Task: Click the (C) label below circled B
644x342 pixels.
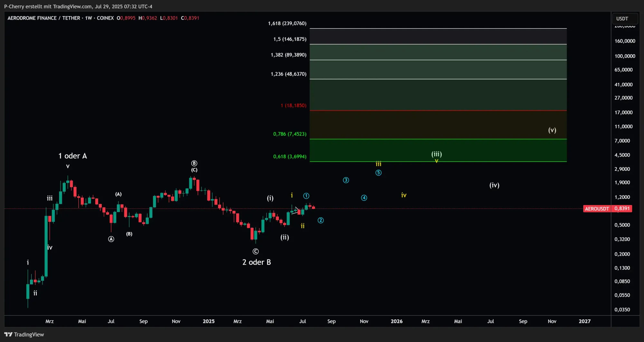Action: [x=194, y=170]
